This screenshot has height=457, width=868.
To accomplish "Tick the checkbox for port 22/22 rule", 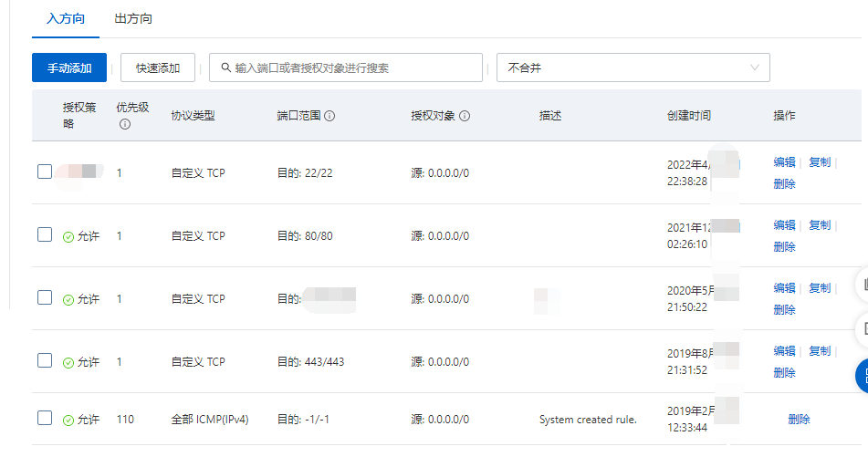I will [45, 171].
